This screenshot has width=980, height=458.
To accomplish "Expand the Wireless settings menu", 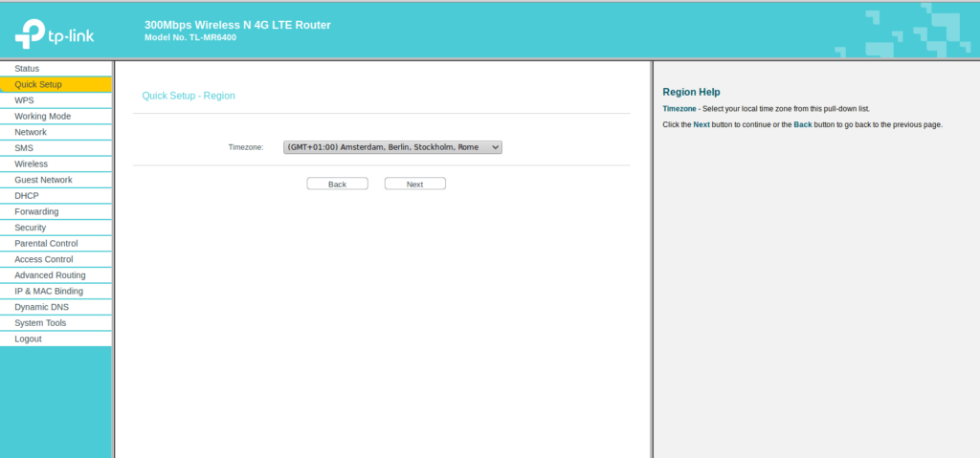I will 31,164.
